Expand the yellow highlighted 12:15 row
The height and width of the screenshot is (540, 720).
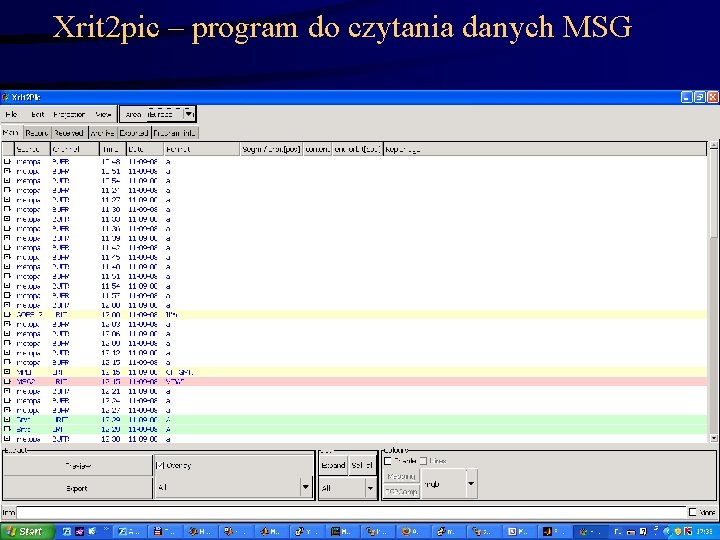click(7, 371)
